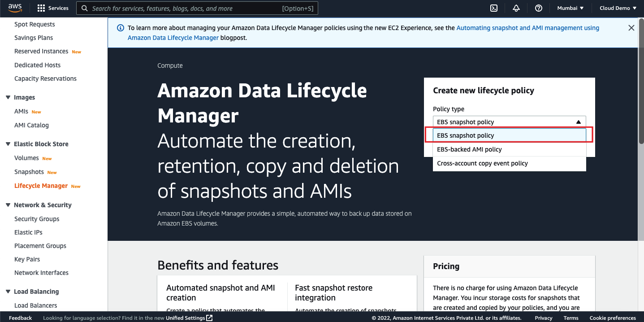
Task: Open the help question mark icon
Action: click(x=539, y=8)
